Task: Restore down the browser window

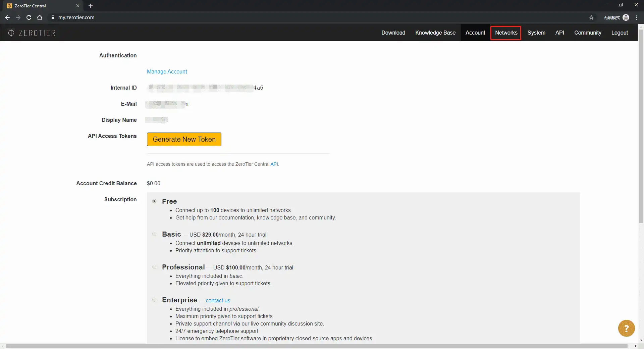Action: point(621,5)
